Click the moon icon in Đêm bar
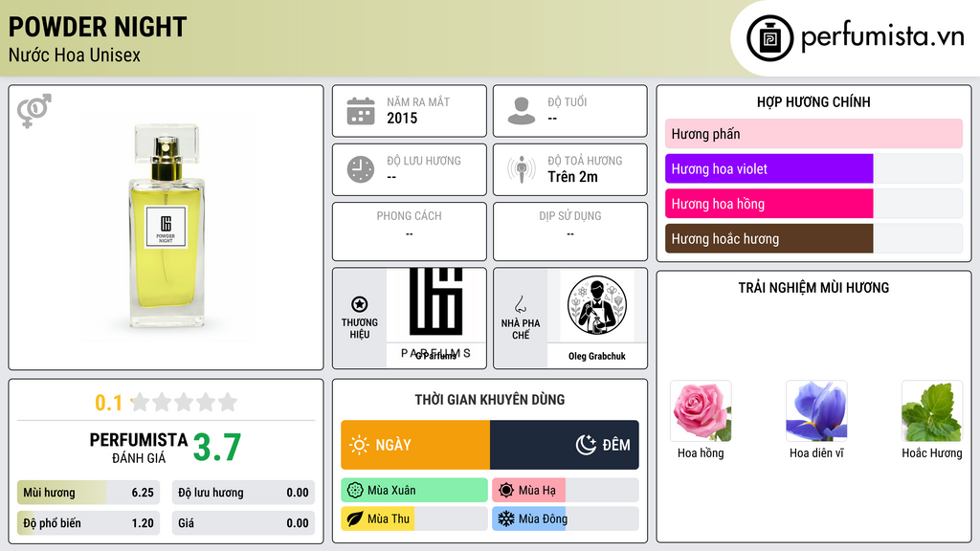Image resolution: width=980 pixels, height=551 pixels. [x=586, y=445]
